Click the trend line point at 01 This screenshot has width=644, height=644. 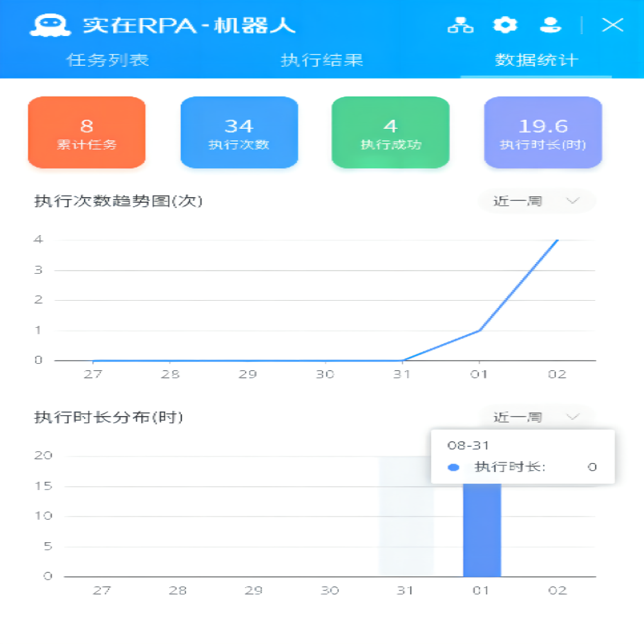click(x=479, y=330)
